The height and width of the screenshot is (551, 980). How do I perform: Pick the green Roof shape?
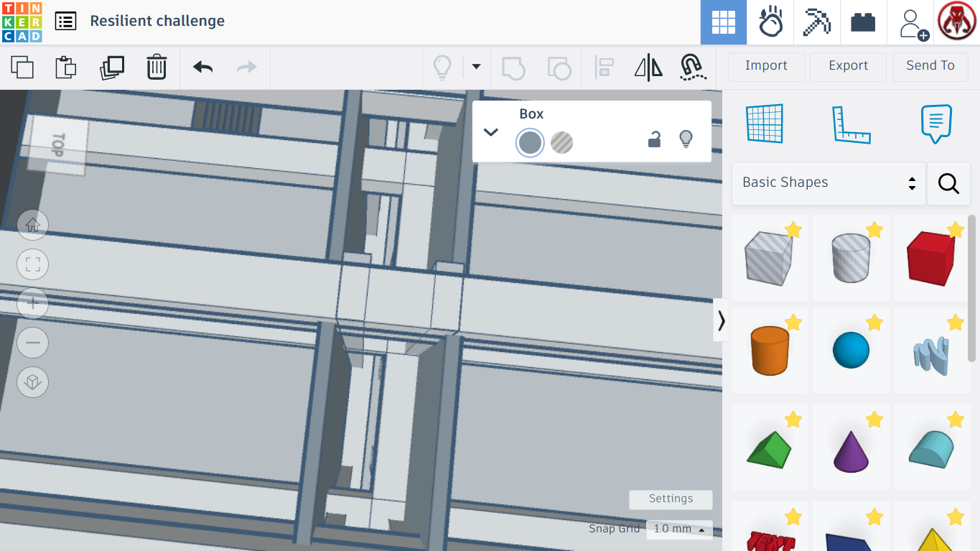(770, 447)
